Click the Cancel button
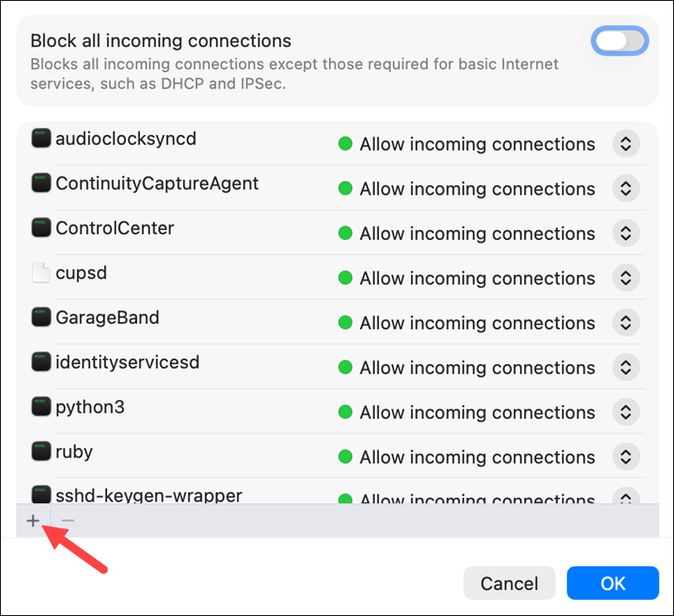 [509, 583]
